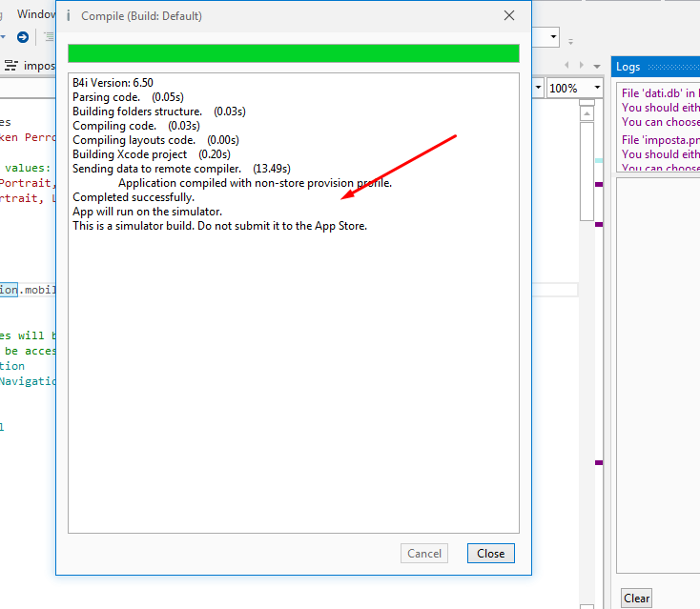Viewport: 700px width, 609px height.
Task: Click the indent icon in toolbar
Action: point(49,37)
